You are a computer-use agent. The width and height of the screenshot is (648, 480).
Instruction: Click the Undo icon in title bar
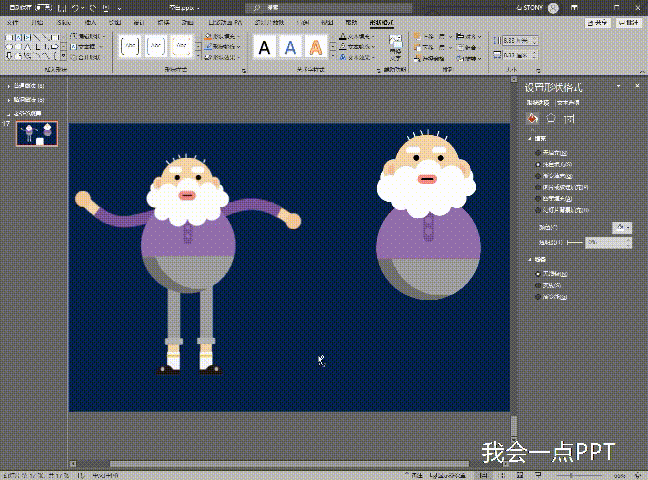coord(76,8)
